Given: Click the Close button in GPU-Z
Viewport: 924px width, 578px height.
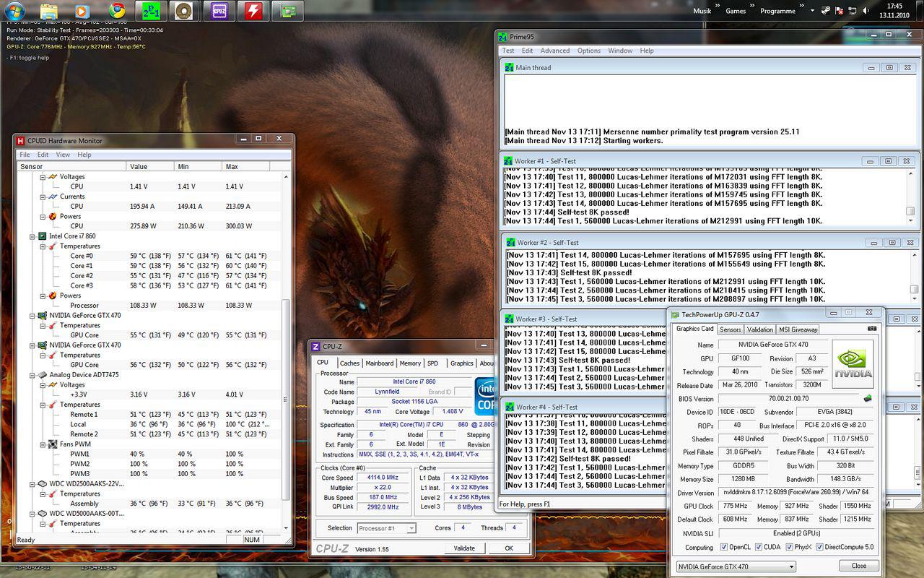Looking at the screenshot, I should [859, 566].
